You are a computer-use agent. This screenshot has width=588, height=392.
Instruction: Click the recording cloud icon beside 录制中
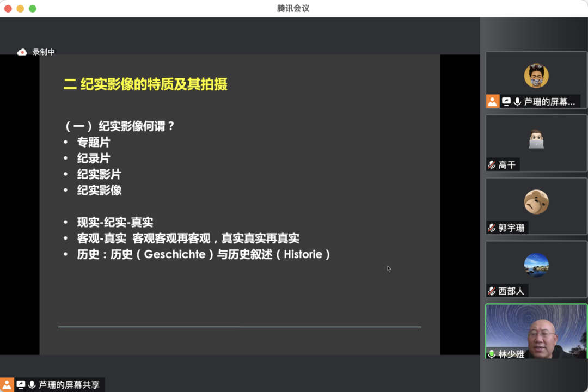(22, 51)
